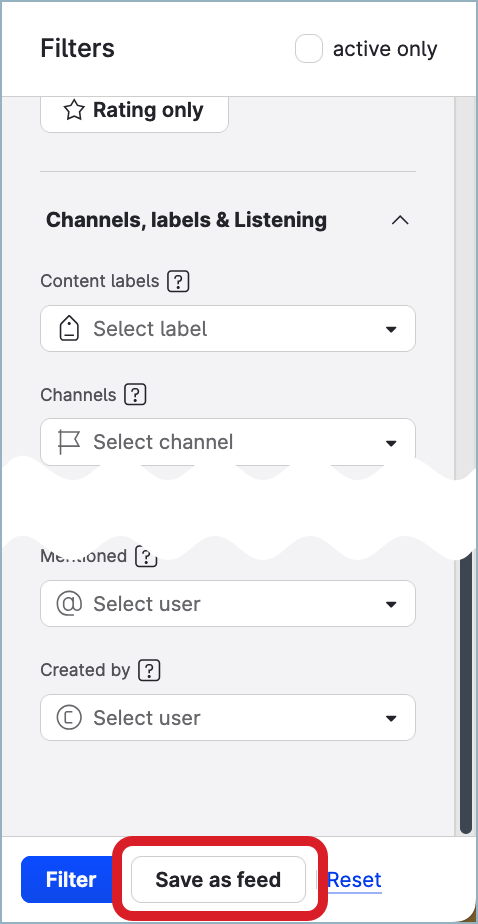The width and height of the screenshot is (478, 924).
Task: Click the blue Filter button
Action: 71,880
